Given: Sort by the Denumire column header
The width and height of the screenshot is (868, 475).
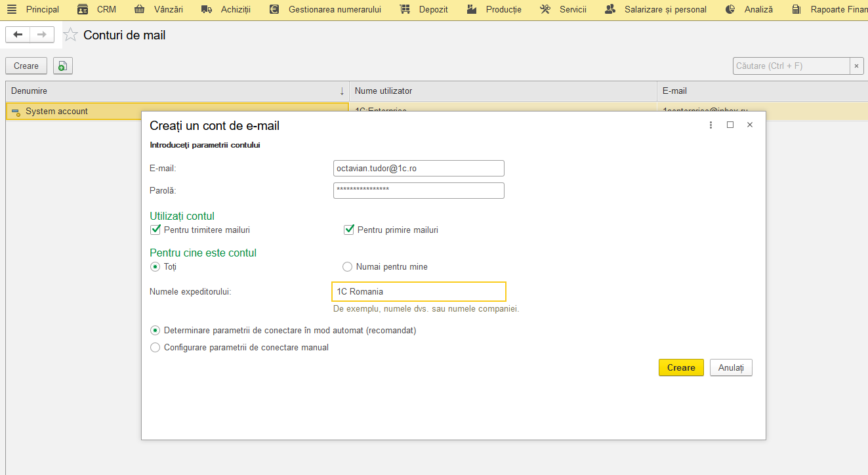Looking at the screenshot, I should tap(177, 91).
